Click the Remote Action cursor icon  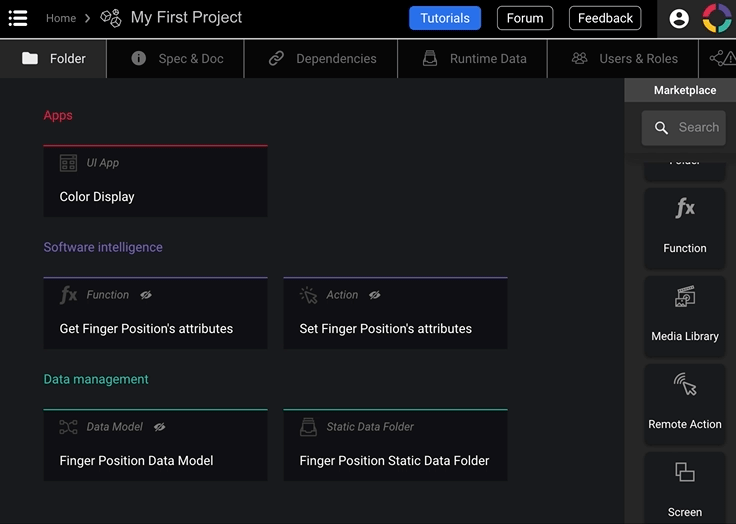point(685,384)
